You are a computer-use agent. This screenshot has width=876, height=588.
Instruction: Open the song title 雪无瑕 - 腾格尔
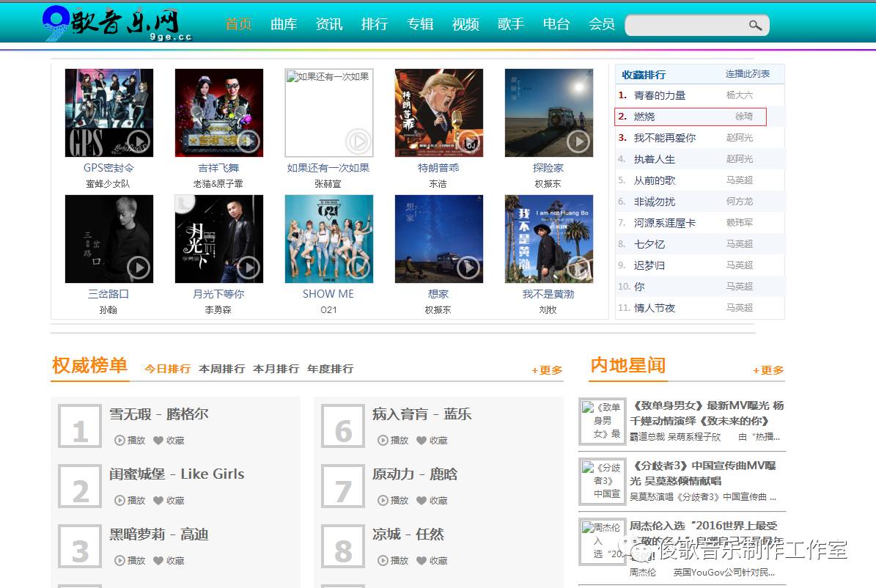(158, 414)
